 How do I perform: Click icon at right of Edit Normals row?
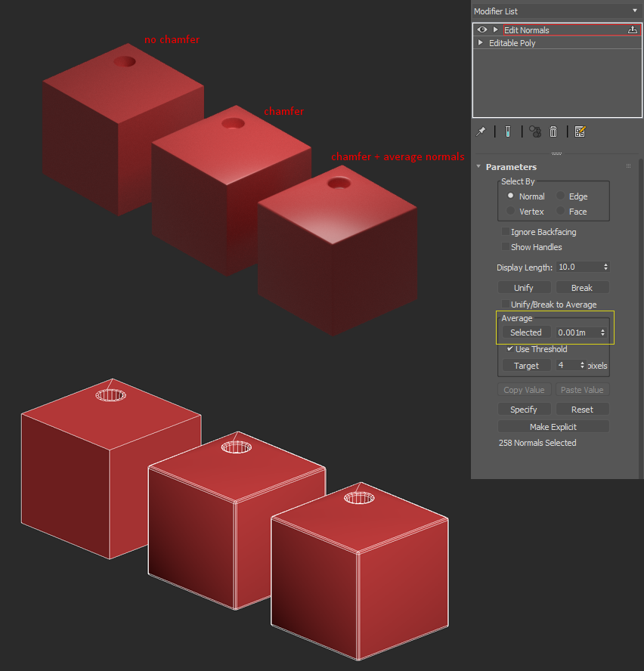tap(633, 29)
